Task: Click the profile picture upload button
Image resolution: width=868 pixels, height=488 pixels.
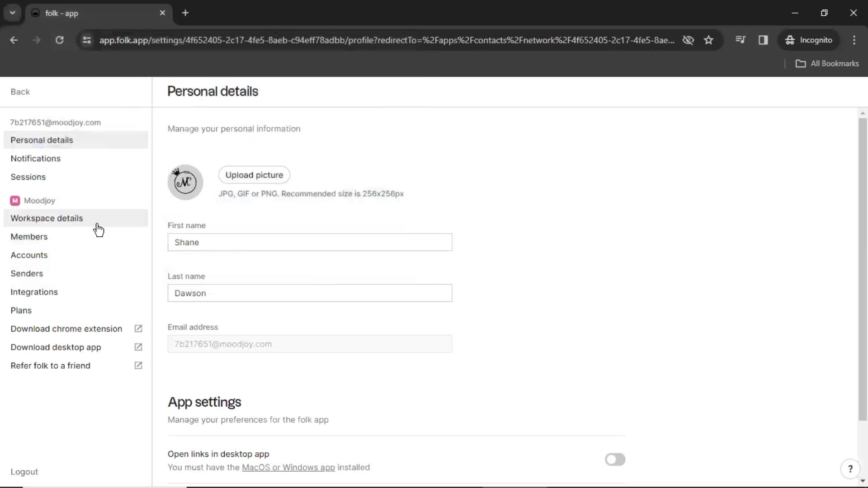Action: pos(254,174)
